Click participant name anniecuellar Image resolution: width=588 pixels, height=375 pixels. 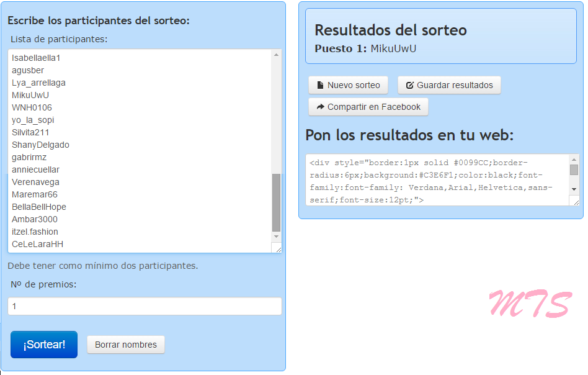(x=35, y=169)
